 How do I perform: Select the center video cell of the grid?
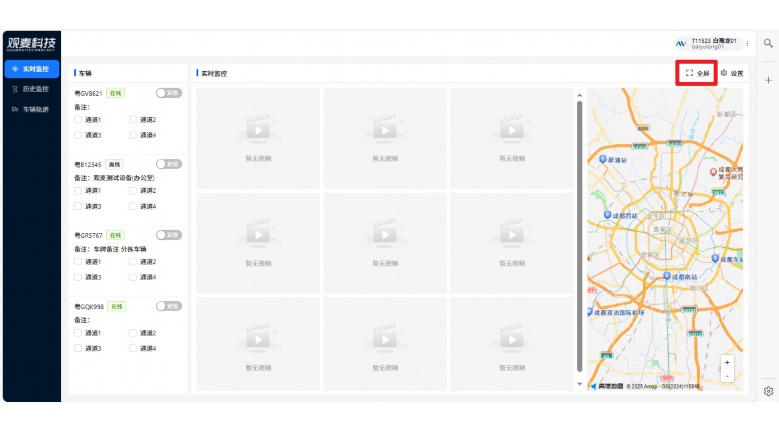385,243
